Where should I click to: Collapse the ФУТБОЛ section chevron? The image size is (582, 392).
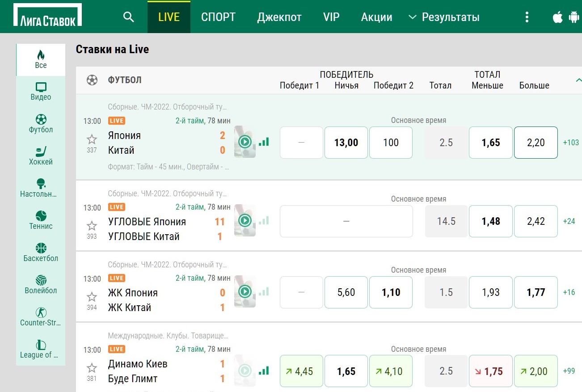578,80
